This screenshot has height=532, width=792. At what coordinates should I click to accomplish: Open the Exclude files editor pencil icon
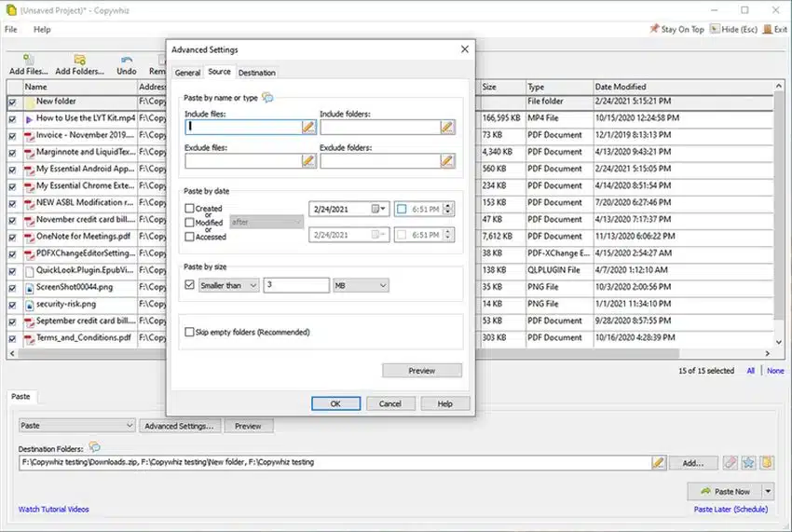point(308,161)
